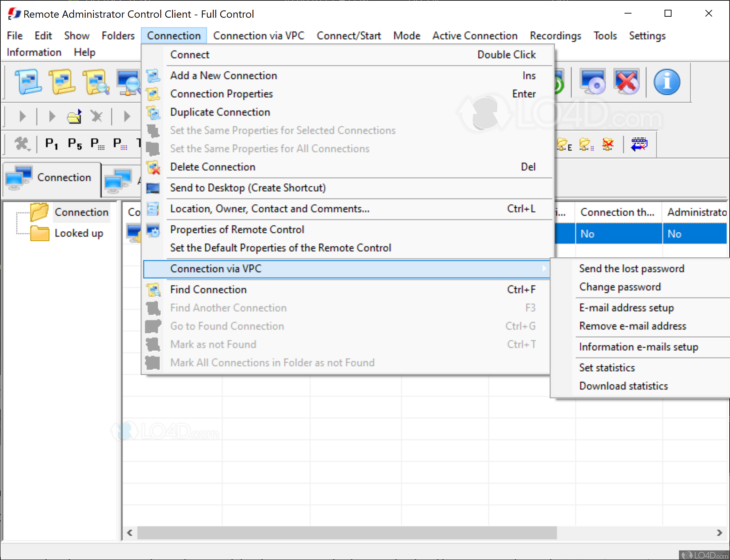This screenshot has height=560, width=730.
Task: Open the blue Information toolbar icon
Action: [x=667, y=81]
